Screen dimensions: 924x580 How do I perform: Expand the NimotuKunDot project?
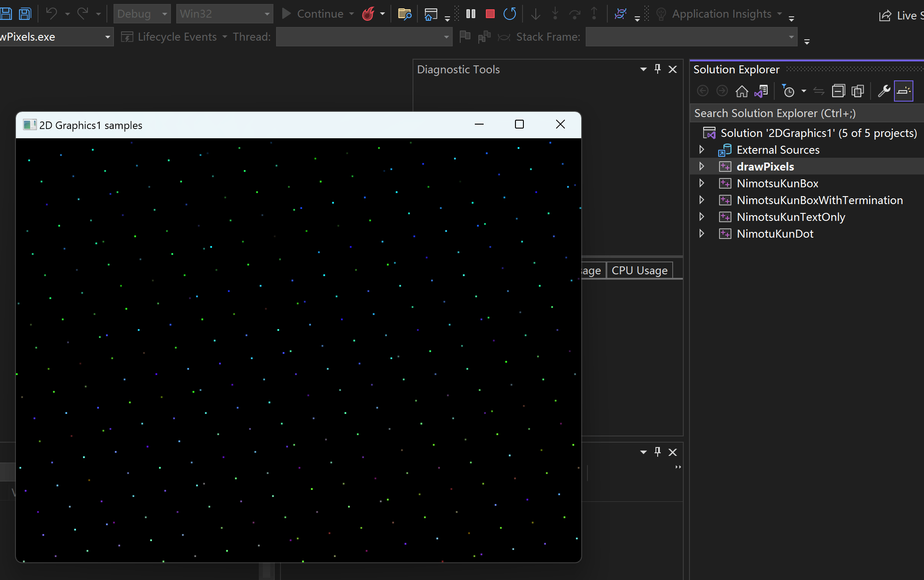click(x=702, y=234)
